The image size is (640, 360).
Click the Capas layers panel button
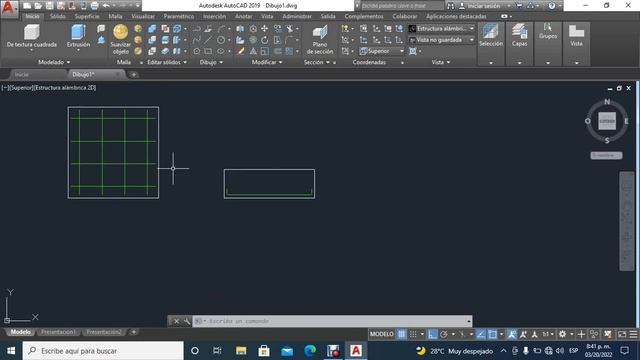tap(519, 44)
